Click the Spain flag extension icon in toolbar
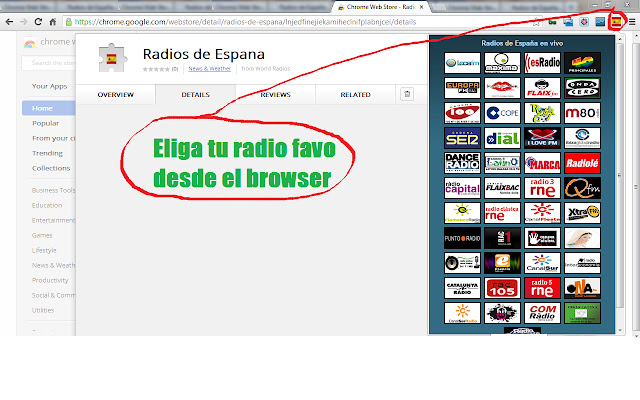The width and height of the screenshot is (640, 400). (x=616, y=22)
